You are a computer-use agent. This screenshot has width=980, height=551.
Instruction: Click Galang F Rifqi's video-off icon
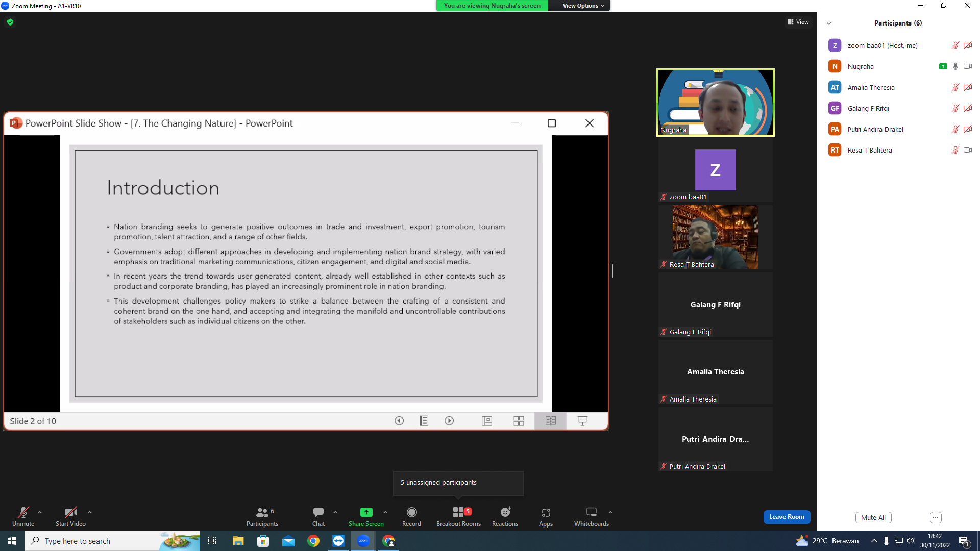point(968,108)
